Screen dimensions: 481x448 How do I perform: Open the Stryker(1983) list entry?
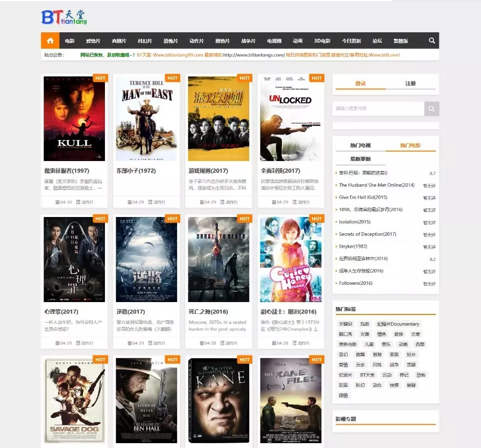tap(353, 247)
